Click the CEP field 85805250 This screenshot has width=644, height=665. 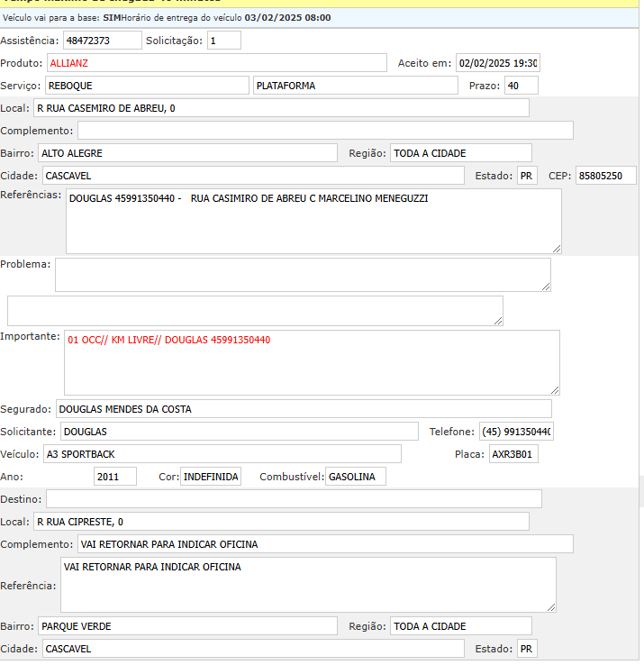click(606, 175)
